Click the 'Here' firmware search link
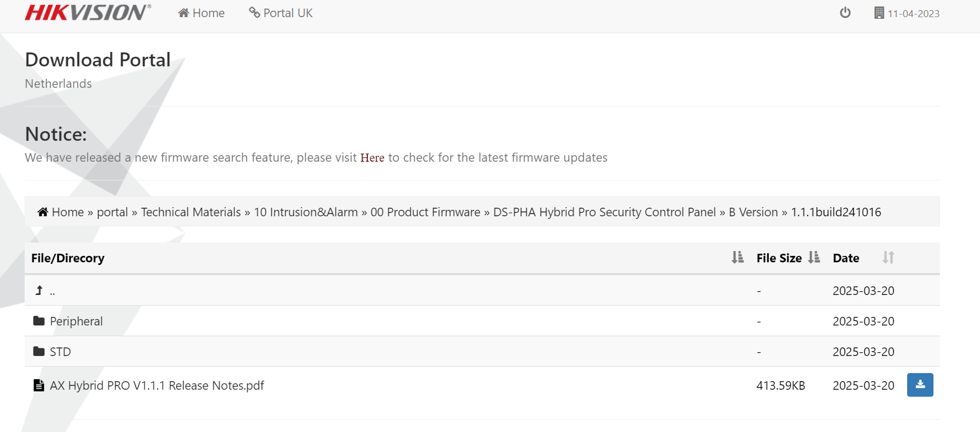This screenshot has height=432, width=980. [372, 158]
